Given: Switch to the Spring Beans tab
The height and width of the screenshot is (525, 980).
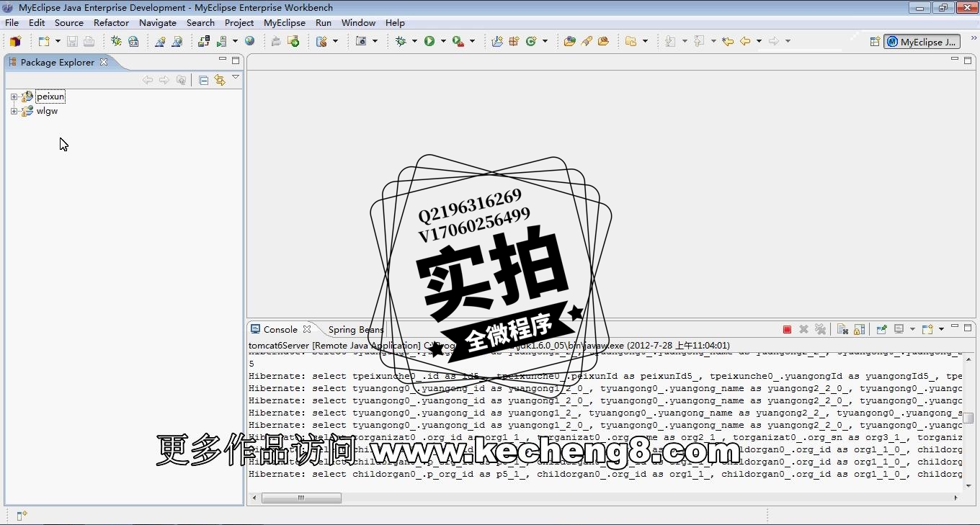Looking at the screenshot, I should point(356,329).
